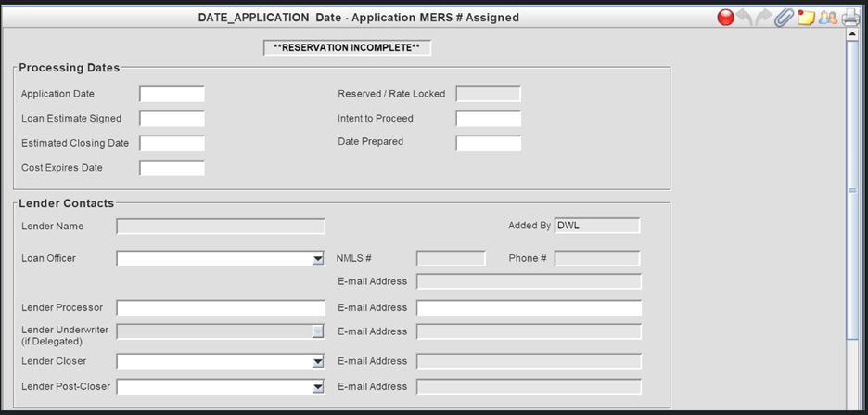The height and width of the screenshot is (415, 868).
Task: Open attachments via the paperclip icon
Action: (785, 17)
